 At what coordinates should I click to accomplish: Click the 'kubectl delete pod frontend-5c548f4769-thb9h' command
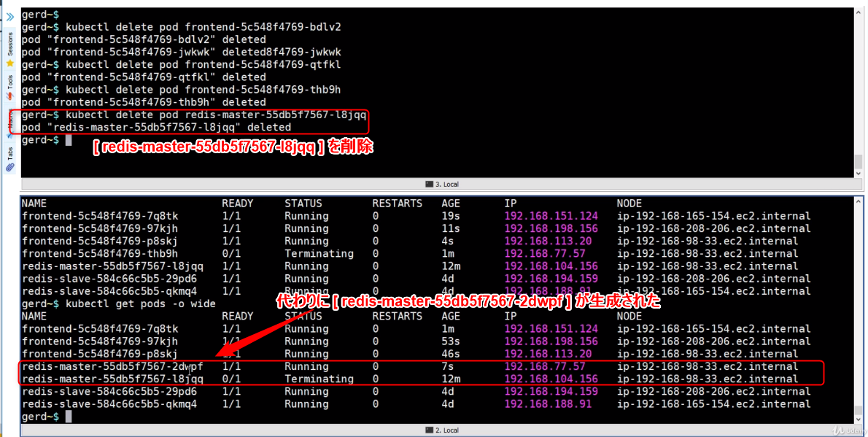(204, 90)
